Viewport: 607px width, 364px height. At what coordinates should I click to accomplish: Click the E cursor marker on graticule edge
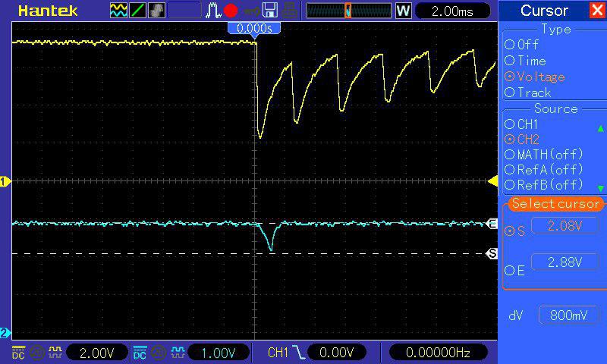[x=492, y=224]
